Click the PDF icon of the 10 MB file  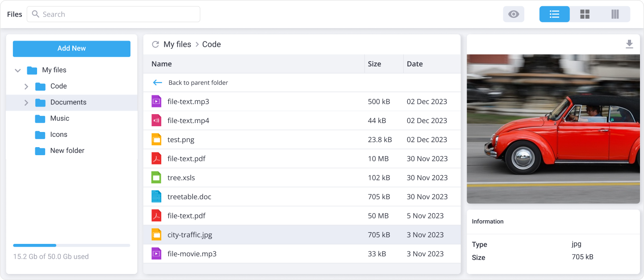[156, 159]
